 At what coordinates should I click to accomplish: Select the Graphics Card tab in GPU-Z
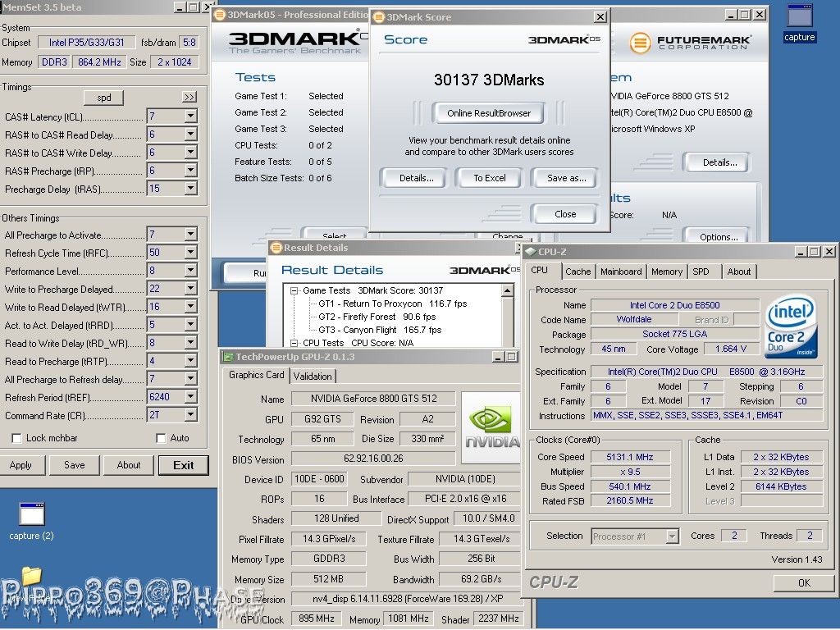[x=256, y=375]
